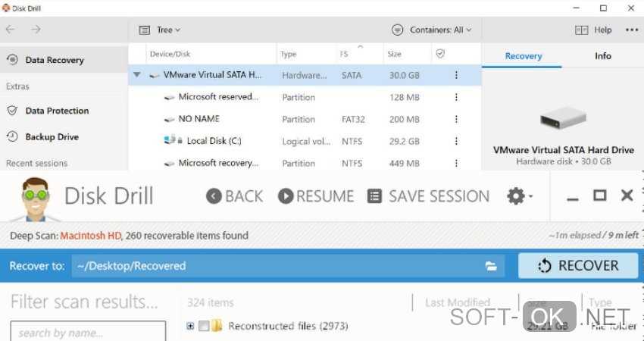The image size is (644, 341).
Task: Click the search by name input field
Action: click(x=88, y=332)
